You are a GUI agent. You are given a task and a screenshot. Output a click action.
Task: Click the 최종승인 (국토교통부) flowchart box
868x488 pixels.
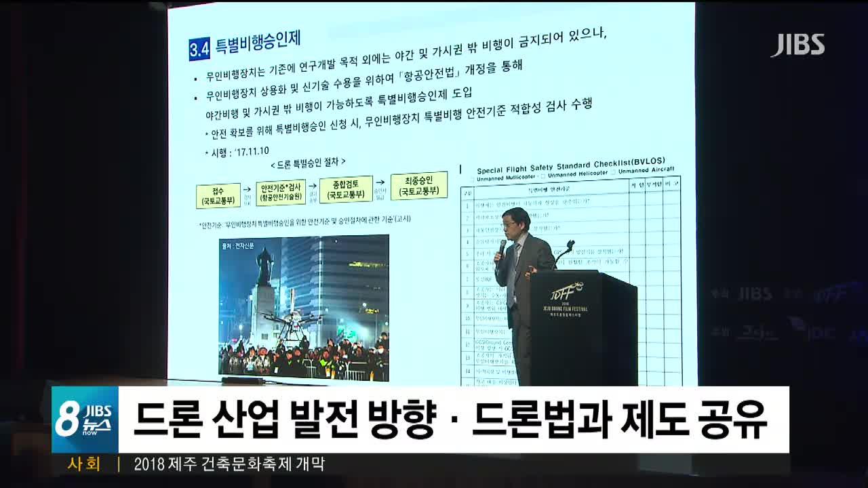[x=423, y=186]
